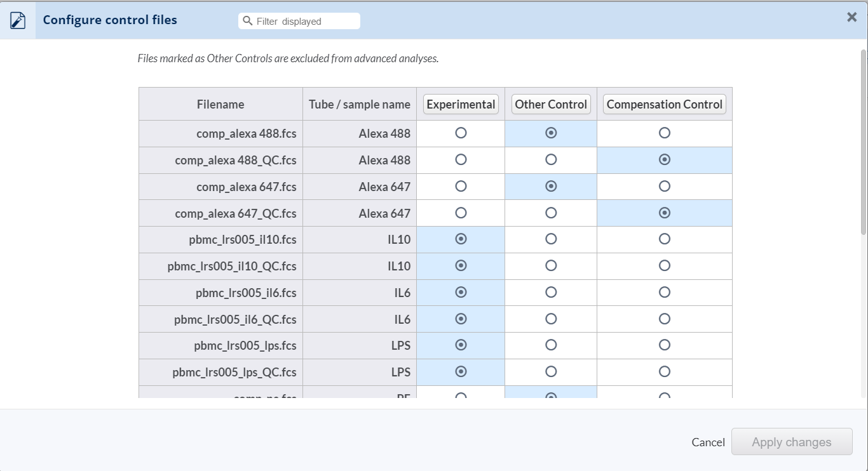The image size is (868, 471).
Task: Mark comp_alexa 488_QC.fcs as Other Control
Action: click(551, 160)
